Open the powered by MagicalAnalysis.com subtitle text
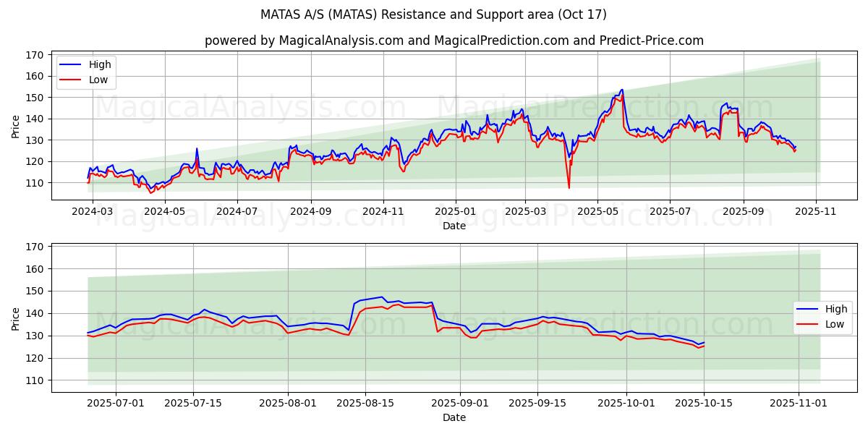 click(454, 41)
